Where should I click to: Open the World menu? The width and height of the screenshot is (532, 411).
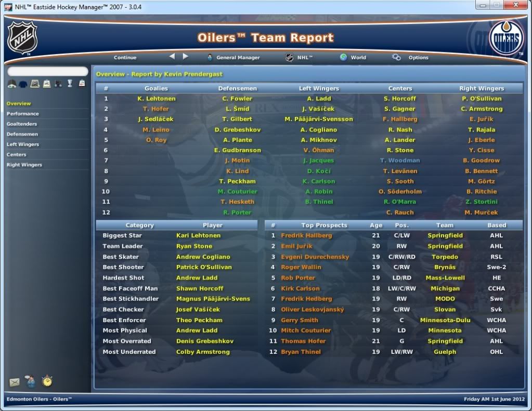pyautogui.click(x=353, y=58)
